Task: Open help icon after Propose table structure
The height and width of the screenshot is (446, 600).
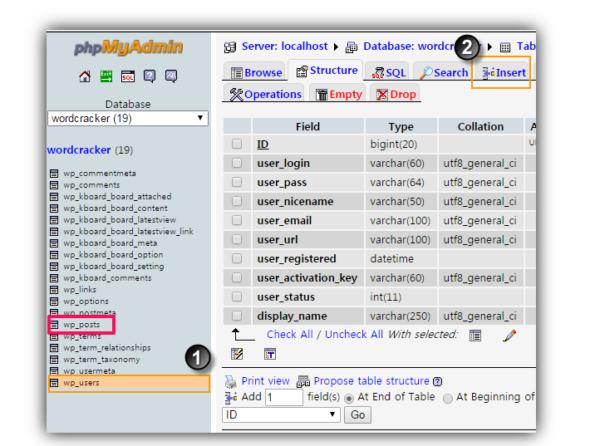Action: coord(437,381)
